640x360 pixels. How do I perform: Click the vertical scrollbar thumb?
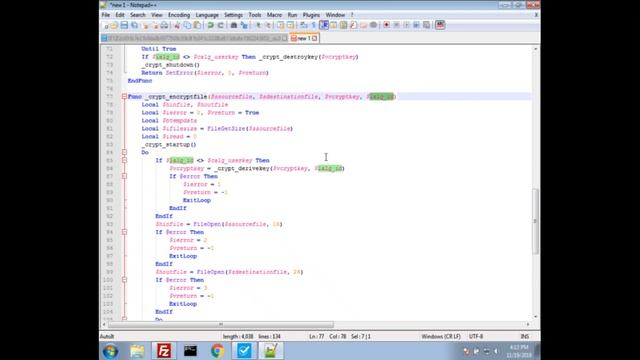pyautogui.click(x=535, y=221)
